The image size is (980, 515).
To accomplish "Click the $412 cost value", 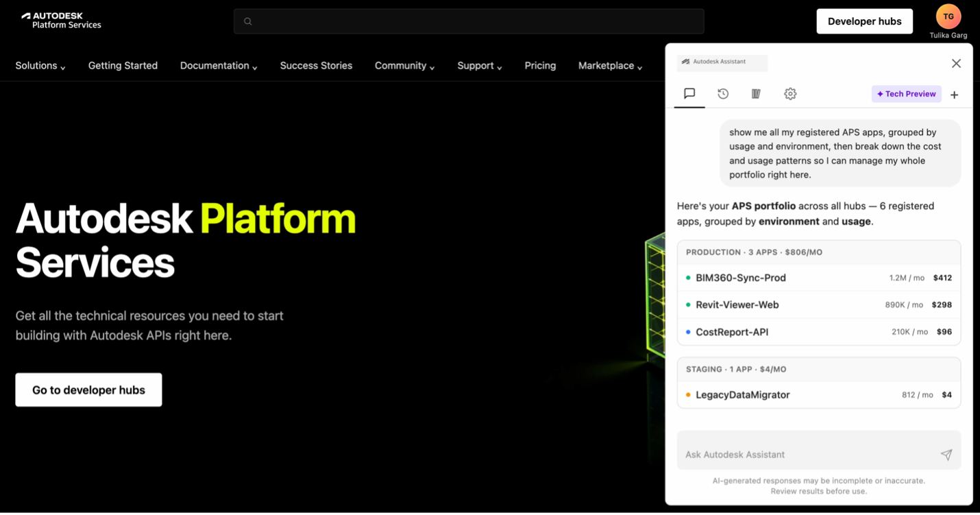I will click(942, 278).
